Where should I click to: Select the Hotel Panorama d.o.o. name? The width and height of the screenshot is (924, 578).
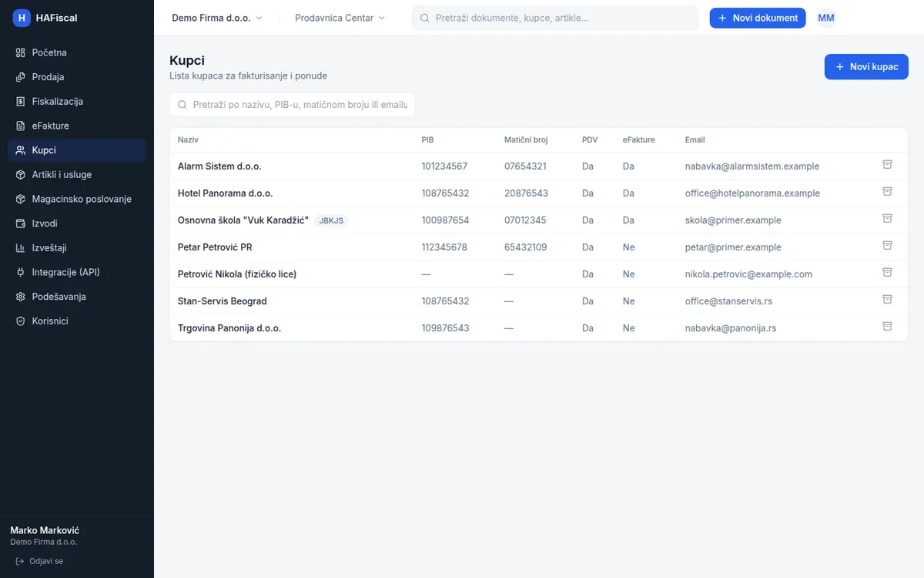[225, 193]
